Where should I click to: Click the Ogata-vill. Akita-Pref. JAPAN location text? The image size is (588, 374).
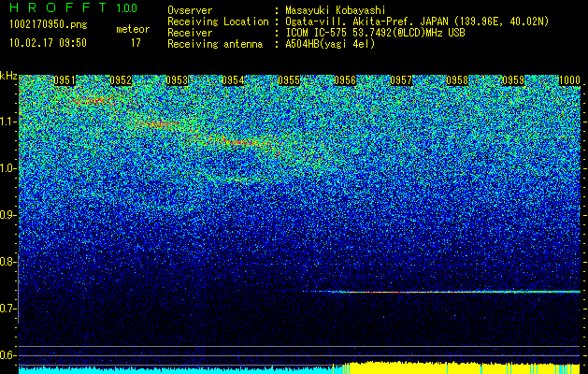tap(415, 22)
